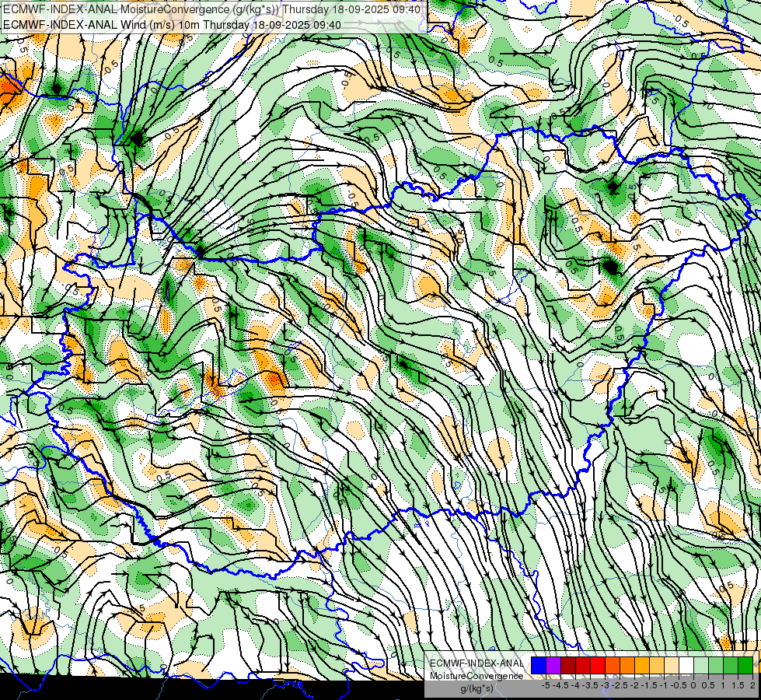The width and height of the screenshot is (761, 700).
Task: Click the legend tick value '-2'
Action: click(635, 685)
